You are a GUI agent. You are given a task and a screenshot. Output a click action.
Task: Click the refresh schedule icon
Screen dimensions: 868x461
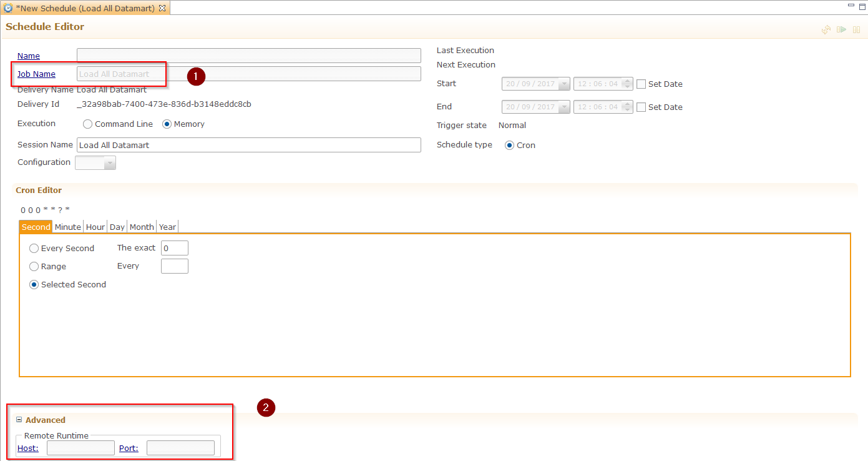[826, 29]
